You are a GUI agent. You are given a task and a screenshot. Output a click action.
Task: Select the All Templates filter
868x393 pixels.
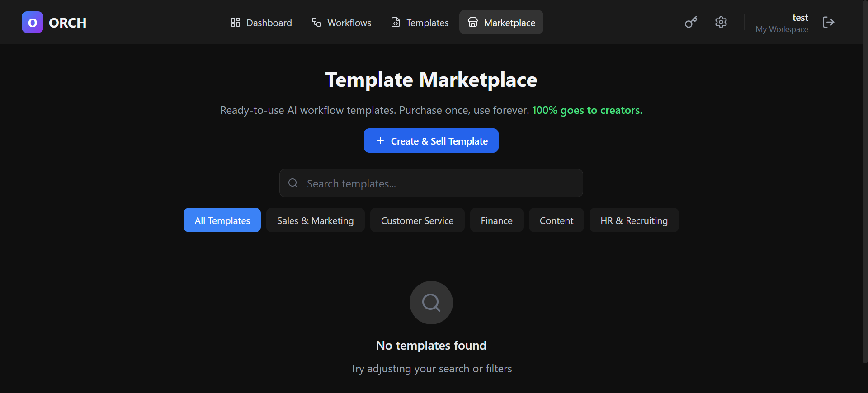[x=222, y=220]
